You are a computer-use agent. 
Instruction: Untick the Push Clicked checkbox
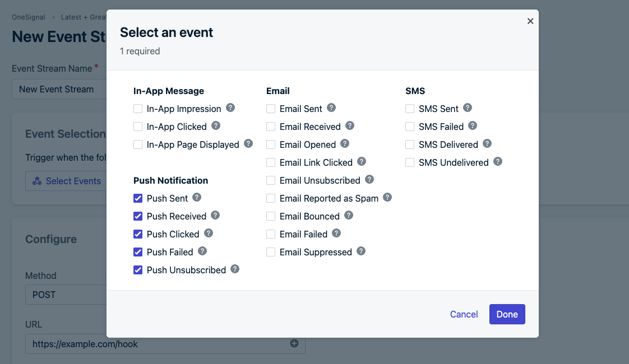(137, 234)
